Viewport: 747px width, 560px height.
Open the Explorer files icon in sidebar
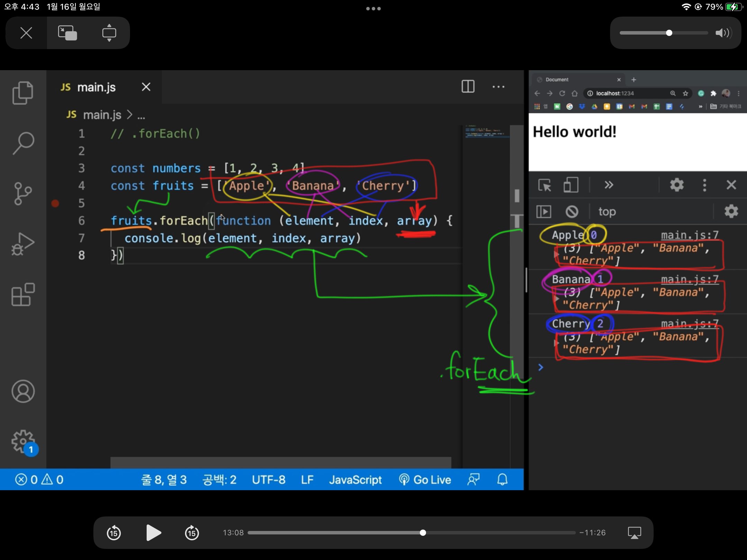(x=23, y=93)
